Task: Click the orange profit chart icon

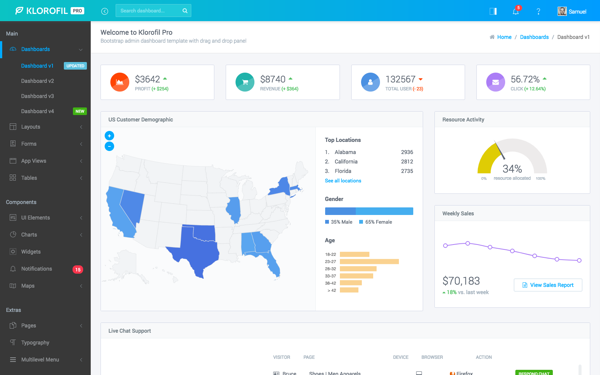Action: (120, 82)
